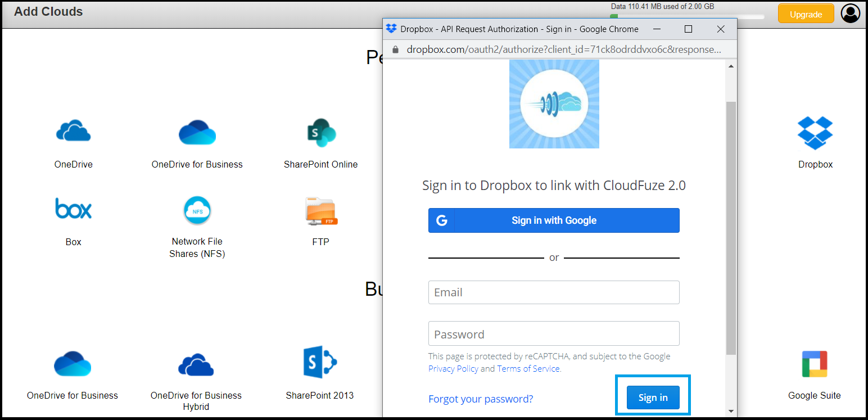Focus the Email input field
This screenshot has height=420, width=868.
tap(554, 292)
